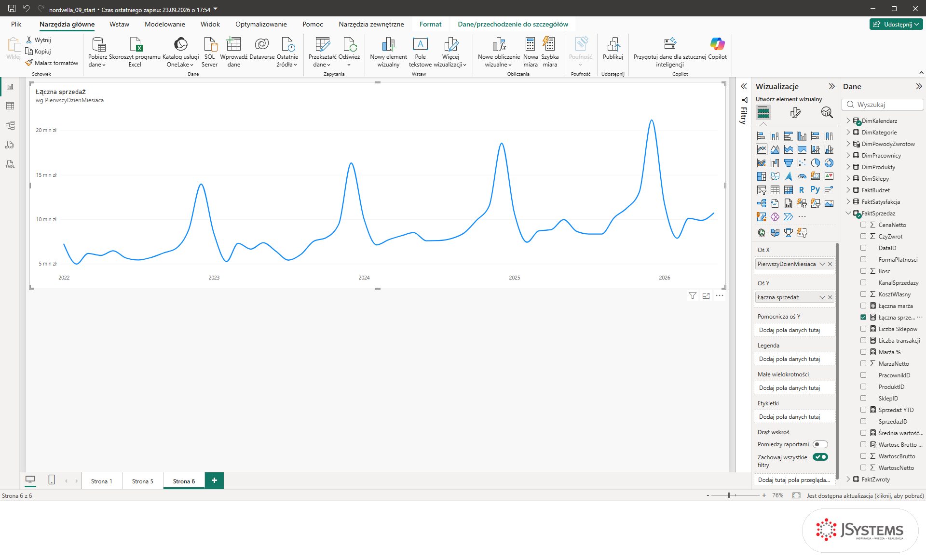
Task: Collapse the Wizualizacje pane
Action: [x=831, y=87]
